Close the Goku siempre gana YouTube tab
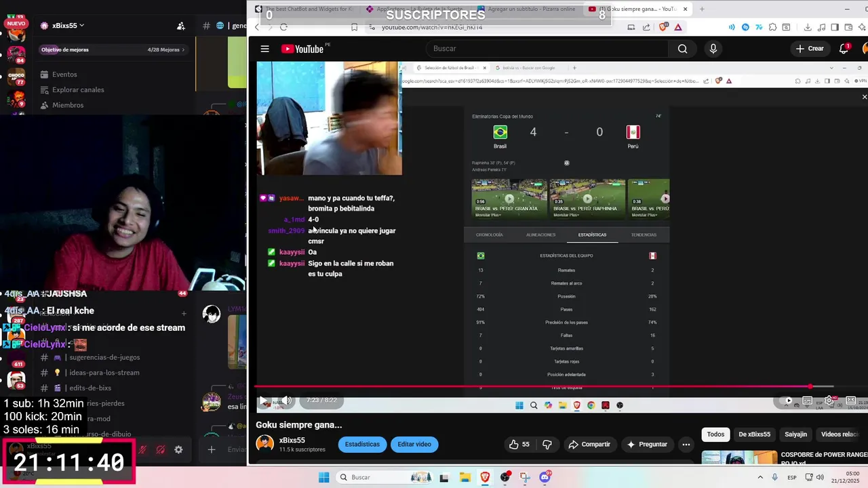The width and height of the screenshot is (868, 488). pos(686,9)
